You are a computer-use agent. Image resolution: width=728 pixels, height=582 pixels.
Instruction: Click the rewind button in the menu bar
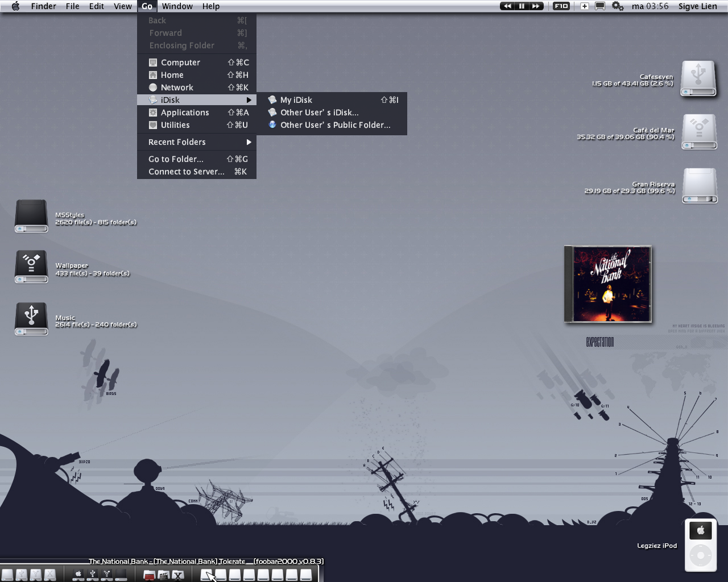click(507, 6)
